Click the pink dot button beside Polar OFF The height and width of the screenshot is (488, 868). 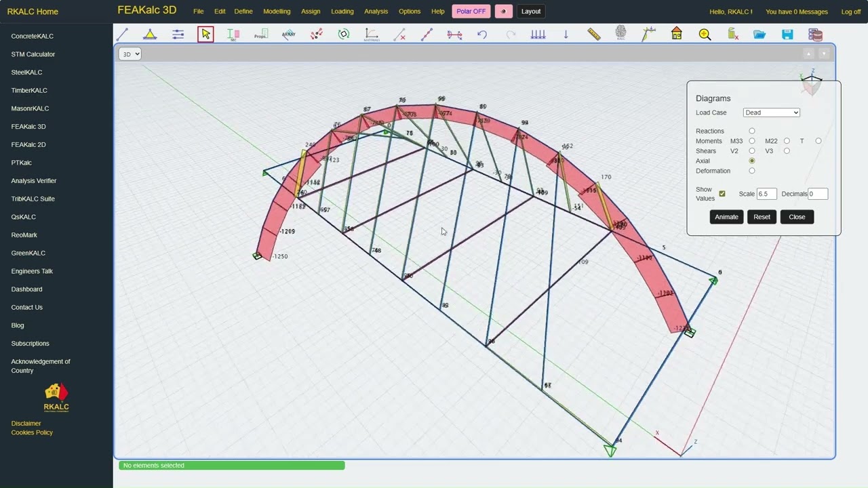503,12
